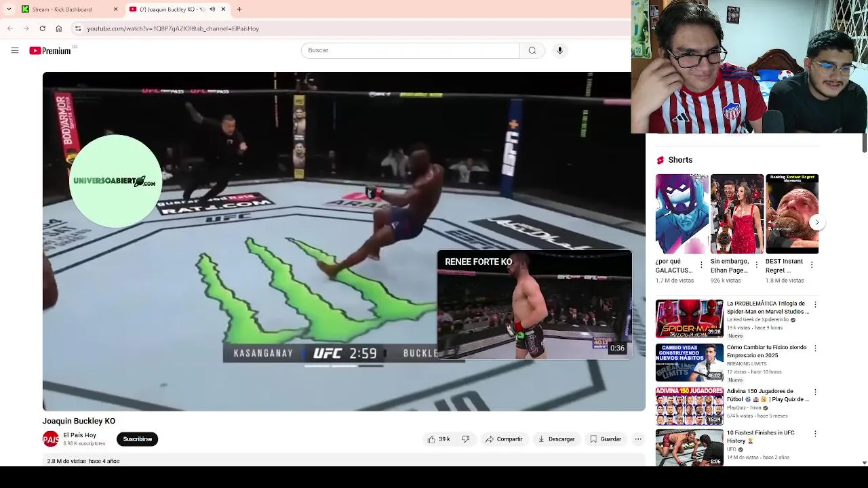Open options for Como Cambiar tu Físico
Image resolution: width=868 pixels, height=488 pixels.
(815, 348)
